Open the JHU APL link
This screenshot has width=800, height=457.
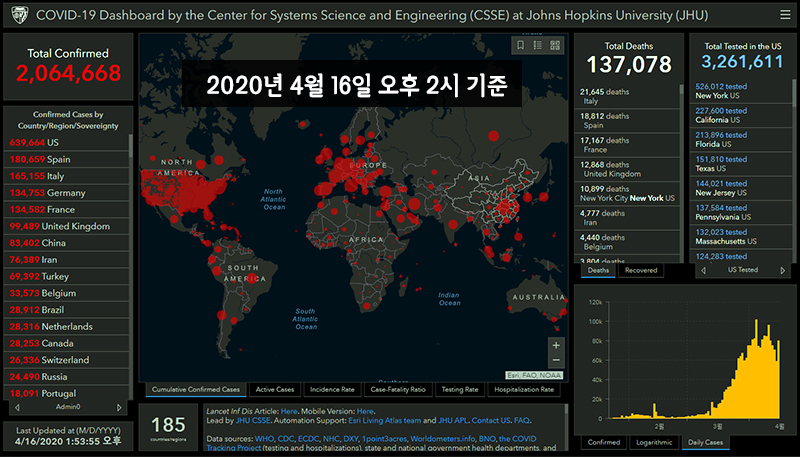tap(453, 421)
